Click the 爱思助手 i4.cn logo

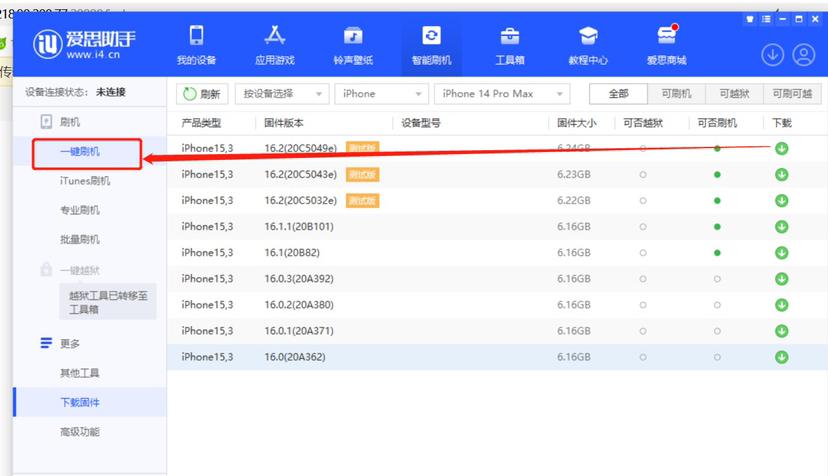[84, 44]
